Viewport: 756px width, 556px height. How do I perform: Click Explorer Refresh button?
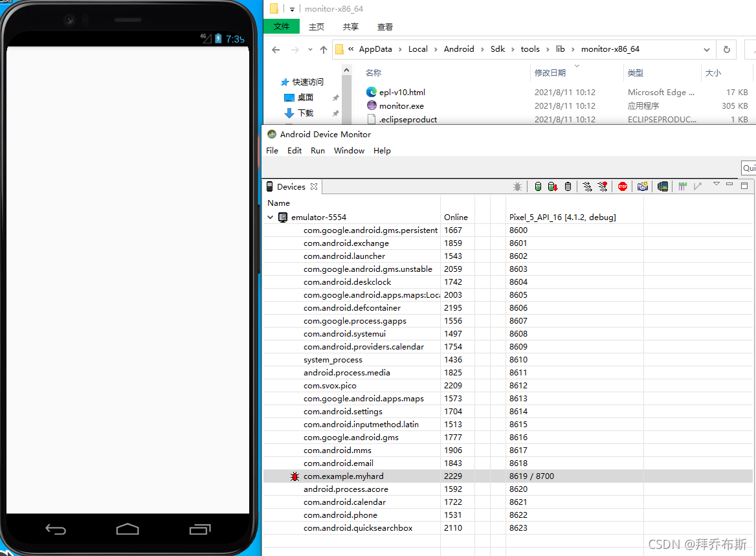point(727,49)
